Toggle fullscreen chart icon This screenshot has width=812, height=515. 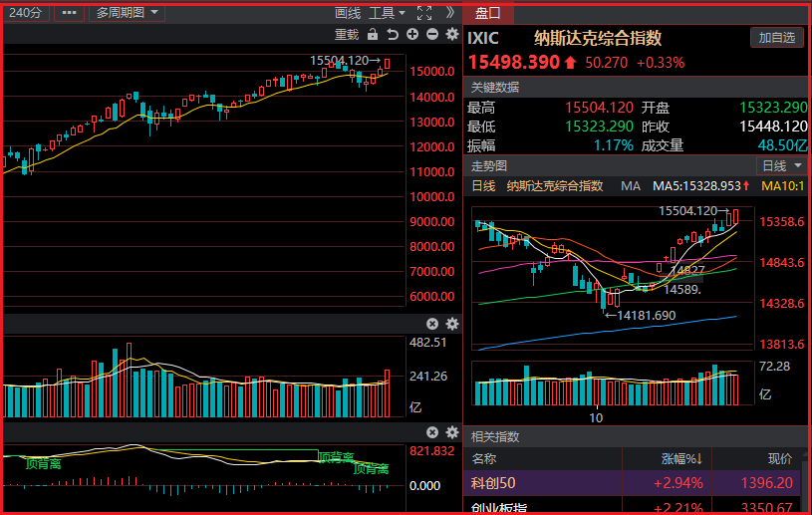(424, 13)
